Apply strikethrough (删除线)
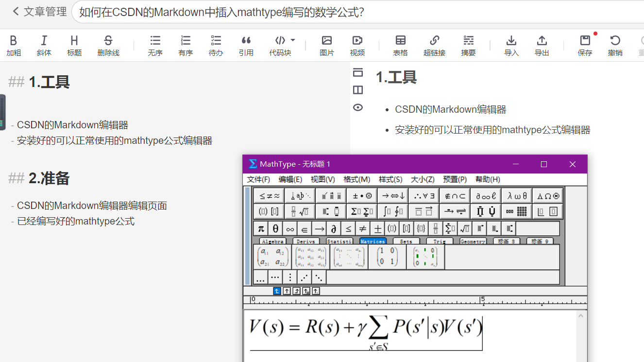 [x=108, y=46]
